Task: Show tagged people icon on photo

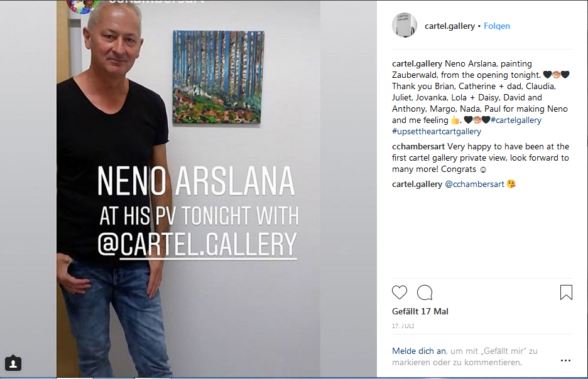Action: coord(13,363)
